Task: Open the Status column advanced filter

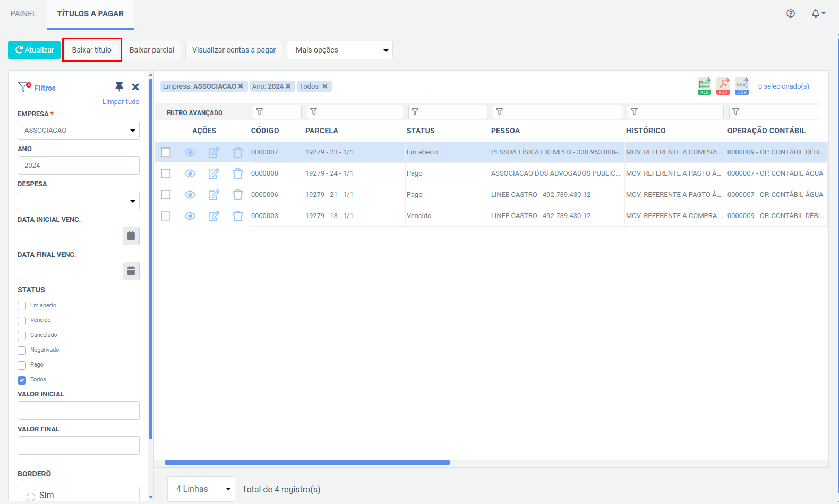Action: tap(448, 112)
